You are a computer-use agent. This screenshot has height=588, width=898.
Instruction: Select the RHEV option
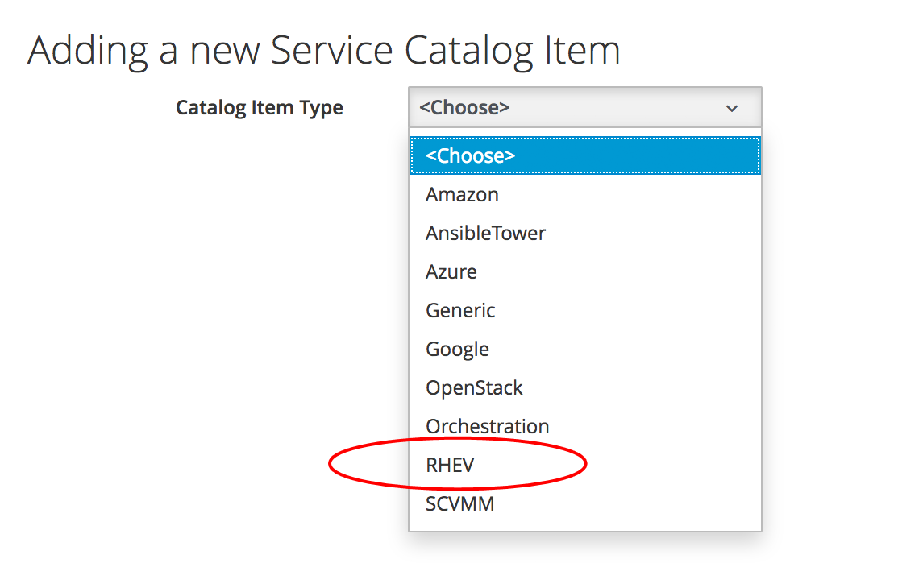tap(450, 465)
